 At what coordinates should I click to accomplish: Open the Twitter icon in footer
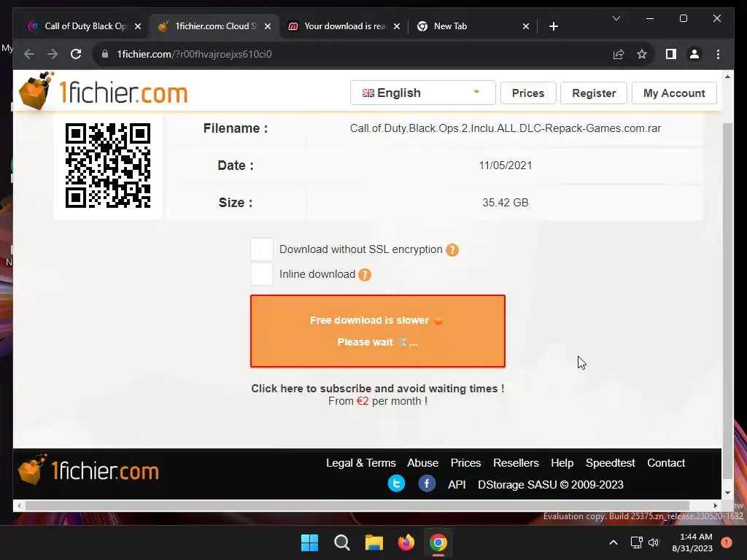pyautogui.click(x=396, y=484)
